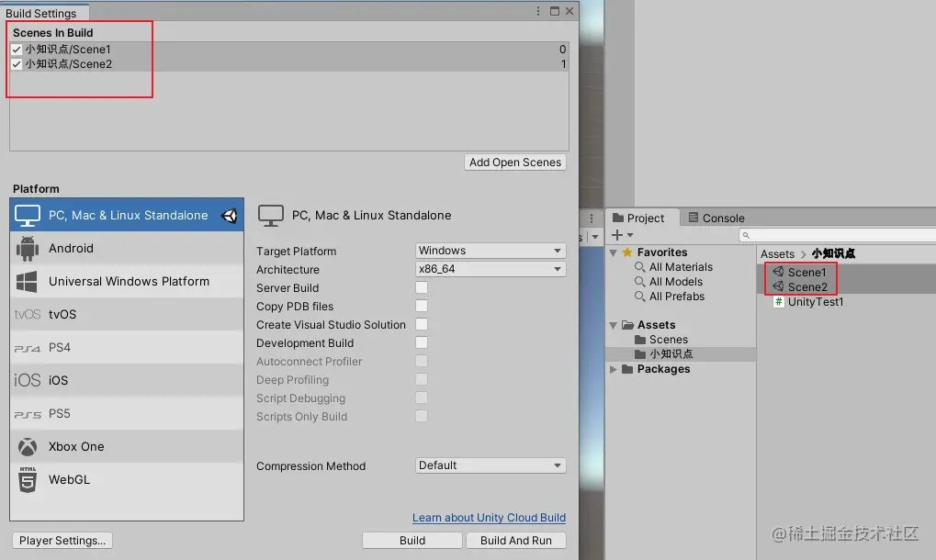Click the All Materials search icon
This screenshot has width=936, height=560.
640,266
